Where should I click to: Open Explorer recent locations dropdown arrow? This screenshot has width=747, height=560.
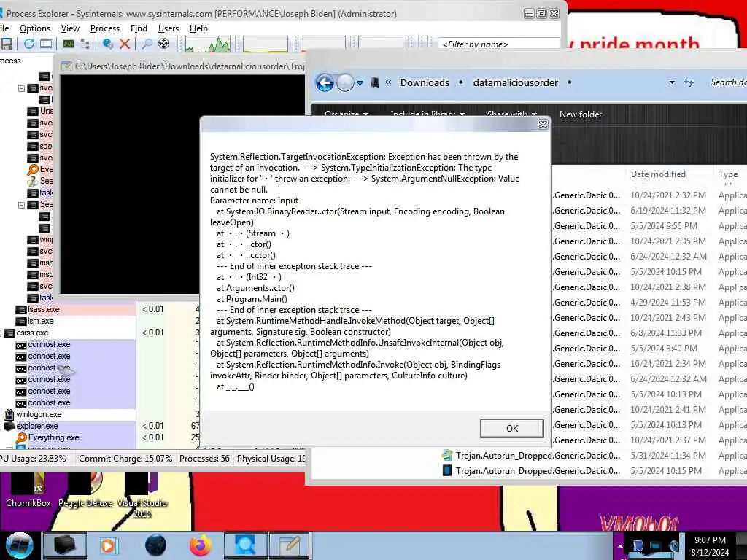pyautogui.click(x=360, y=83)
